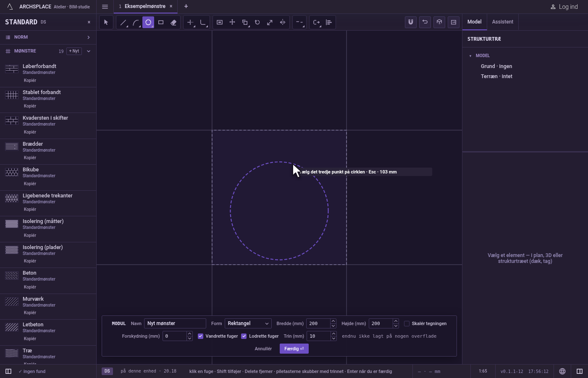Toggle the magnet snapping button

[411, 22]
